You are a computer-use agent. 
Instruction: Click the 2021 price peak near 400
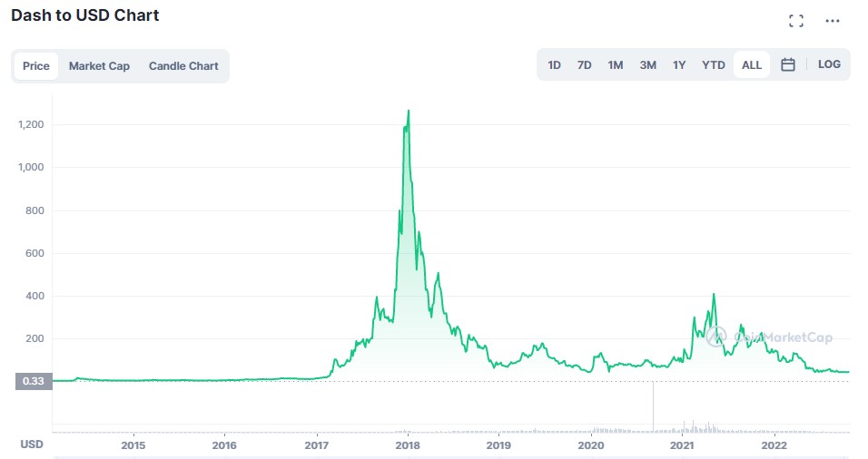point(714,294)
